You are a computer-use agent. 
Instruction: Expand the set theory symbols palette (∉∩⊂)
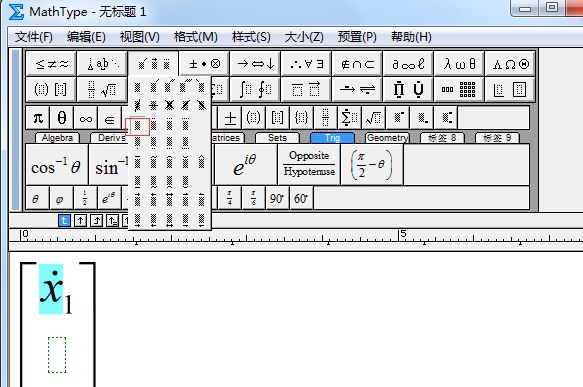[357, 64]
